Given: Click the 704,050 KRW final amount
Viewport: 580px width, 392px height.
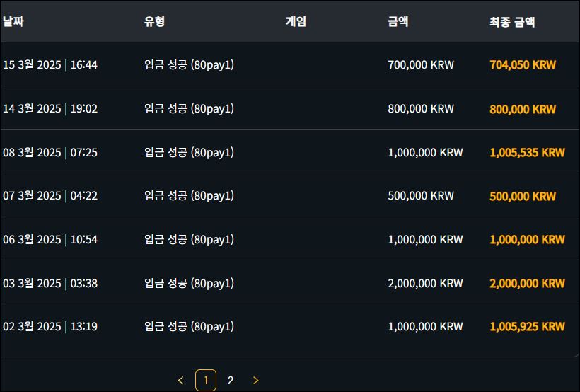Looking at the screenshot, I should click(522, 65).
